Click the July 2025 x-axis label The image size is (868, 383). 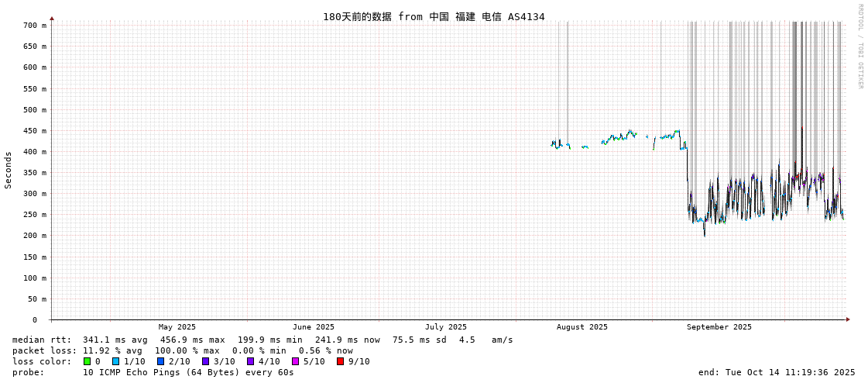click(x=446, y=327)
